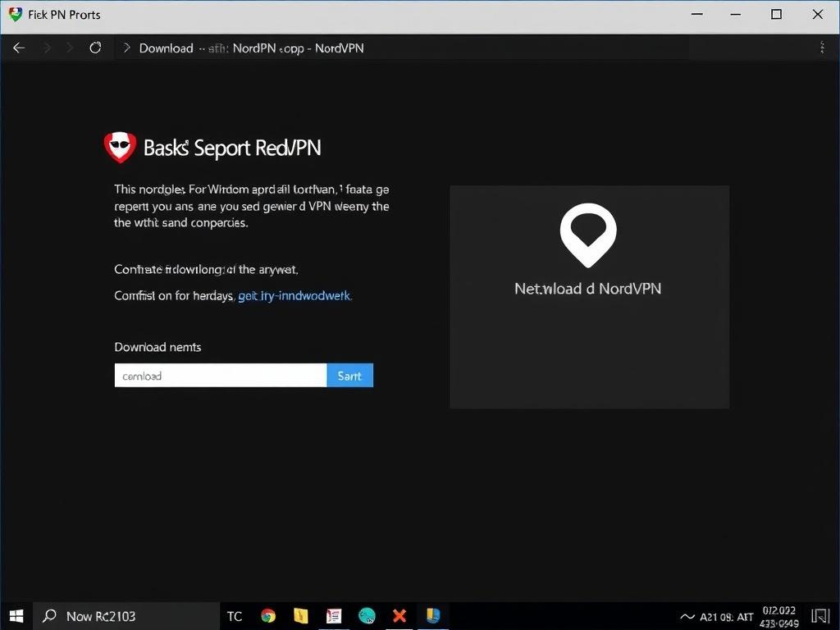Image resolution: width=840 pixels, height=630 pixels.
Task: Click the Now Rc2103 taskbar search box
Action: coord(126,616)
